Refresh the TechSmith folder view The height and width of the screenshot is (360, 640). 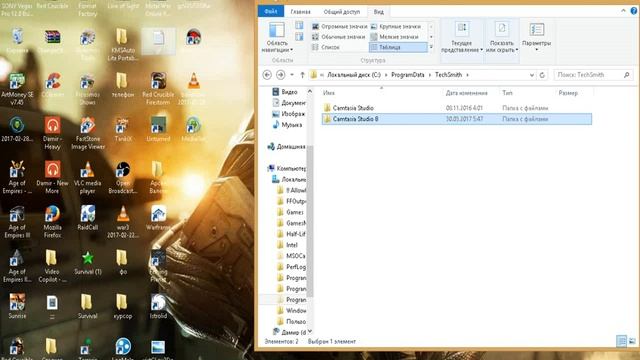point(542,75)
